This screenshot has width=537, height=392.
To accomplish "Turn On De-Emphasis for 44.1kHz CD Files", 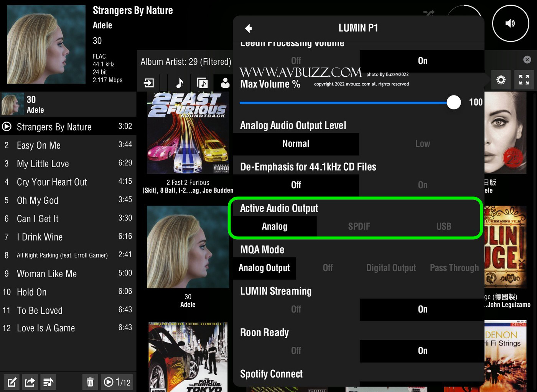I will pyautogui.click(x=422, y=185).
